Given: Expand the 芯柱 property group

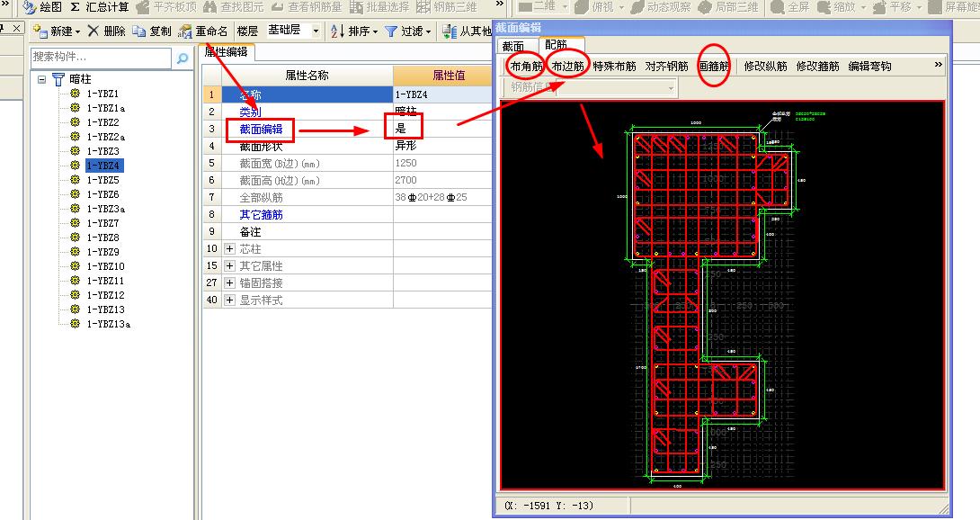Looking at the screenshot, I should point(229,248).
